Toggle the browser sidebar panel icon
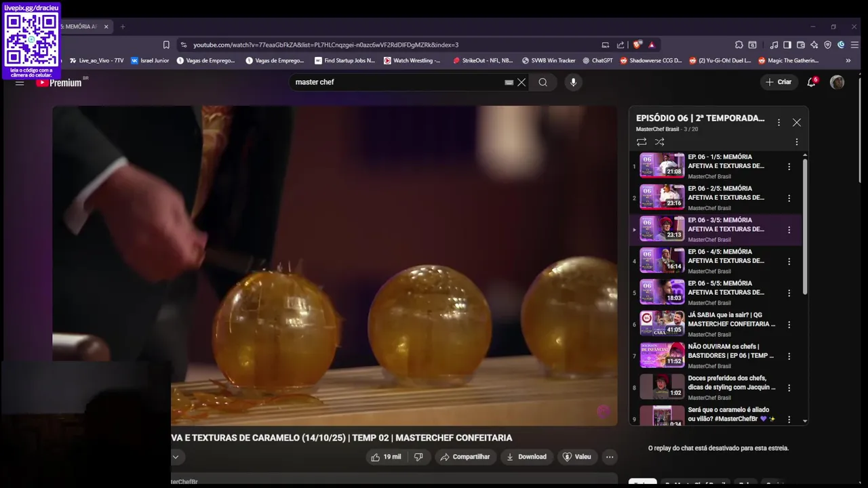The height and width of the screenshot is (488, 868). tap(787, 45)
